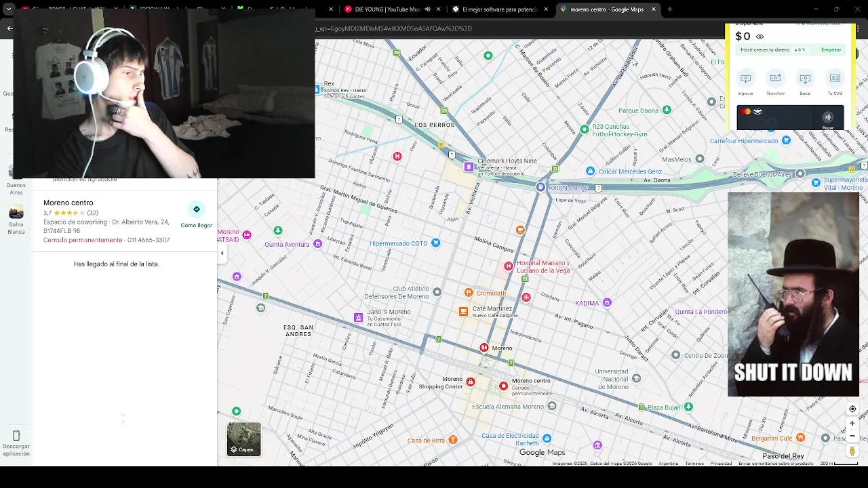Click the Términos footer link
This screenshot has height=488, width=868.
coord(694,464)
